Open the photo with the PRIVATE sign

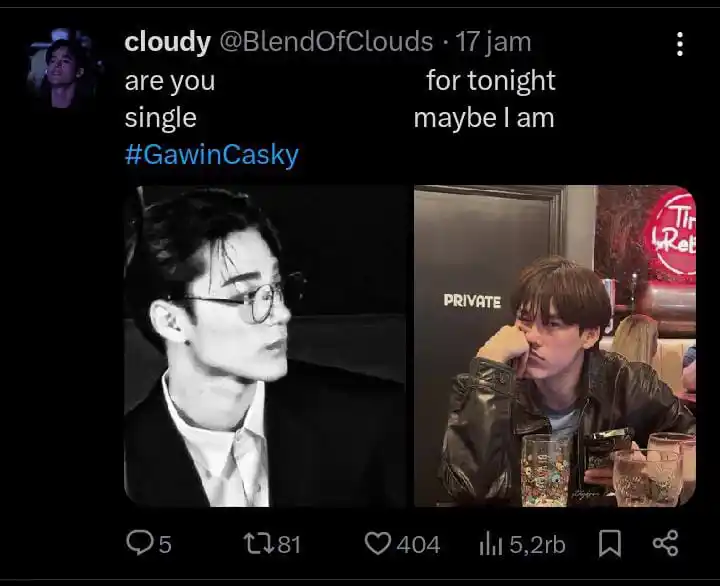tap(555, 346)
